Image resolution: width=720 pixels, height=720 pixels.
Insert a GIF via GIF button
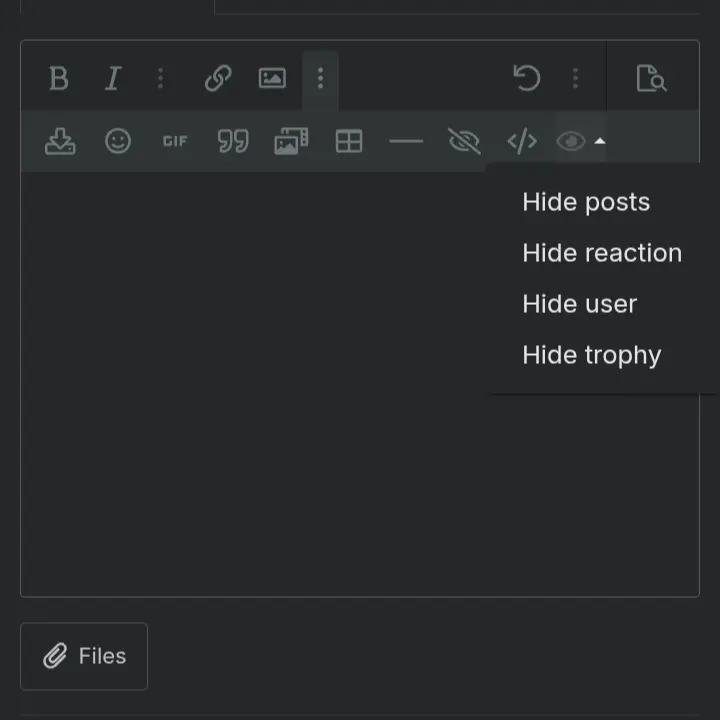(x=175, y=141)
